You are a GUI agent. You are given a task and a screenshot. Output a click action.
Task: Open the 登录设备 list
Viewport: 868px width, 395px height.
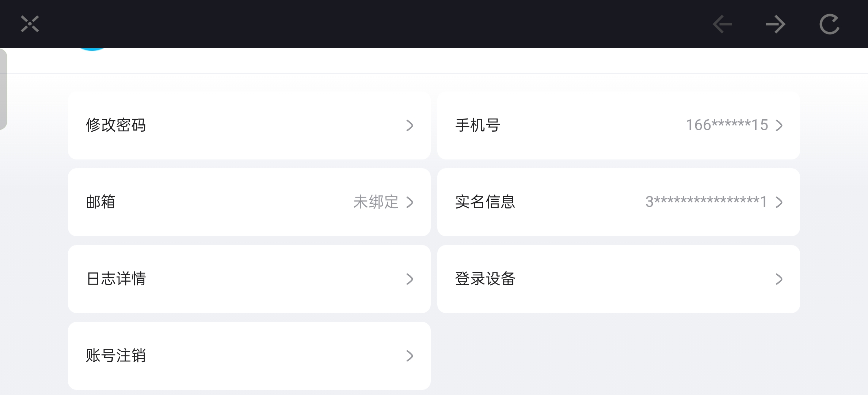click(485, 279)
